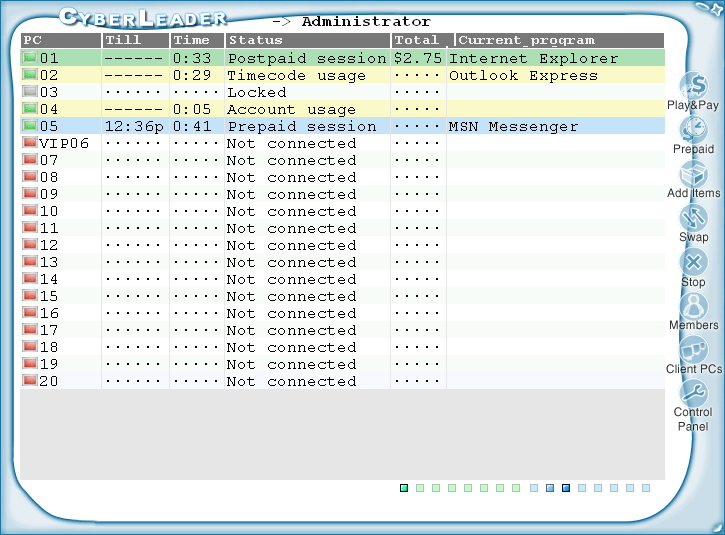Click the green monitor icon of PC 05
Viewport: 725px width, 535px height.
tap(30, 125)
